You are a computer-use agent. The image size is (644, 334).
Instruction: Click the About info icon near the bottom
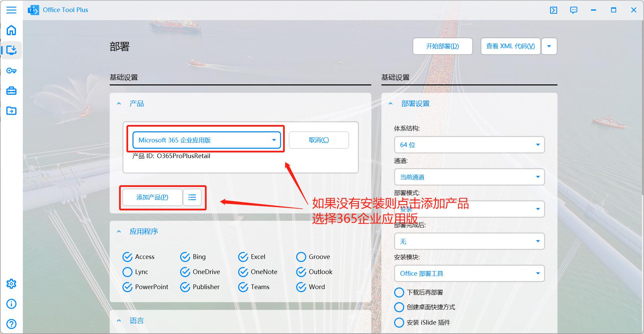click(x=11, y=304)
